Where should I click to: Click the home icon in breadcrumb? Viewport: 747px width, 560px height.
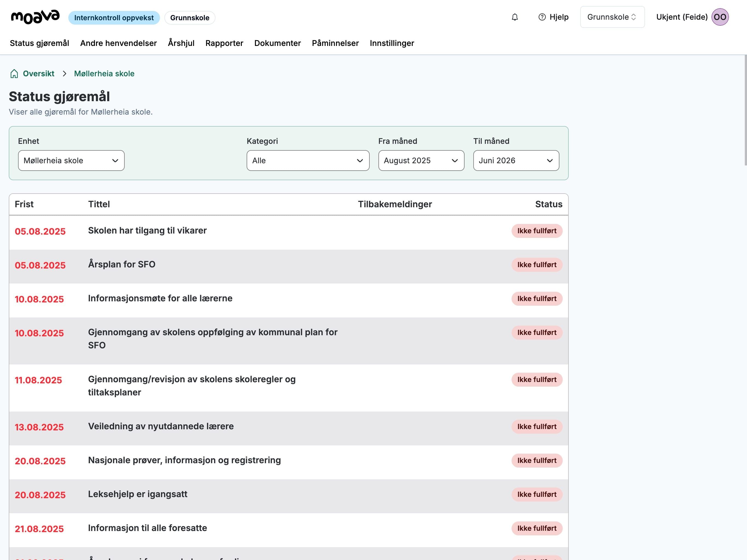(x=14, y=74)
